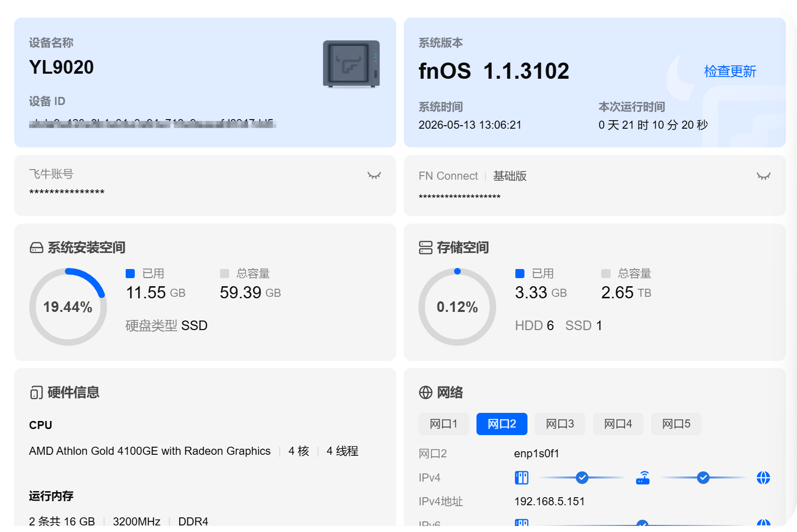Click the 4 线程 thread count

342,451
